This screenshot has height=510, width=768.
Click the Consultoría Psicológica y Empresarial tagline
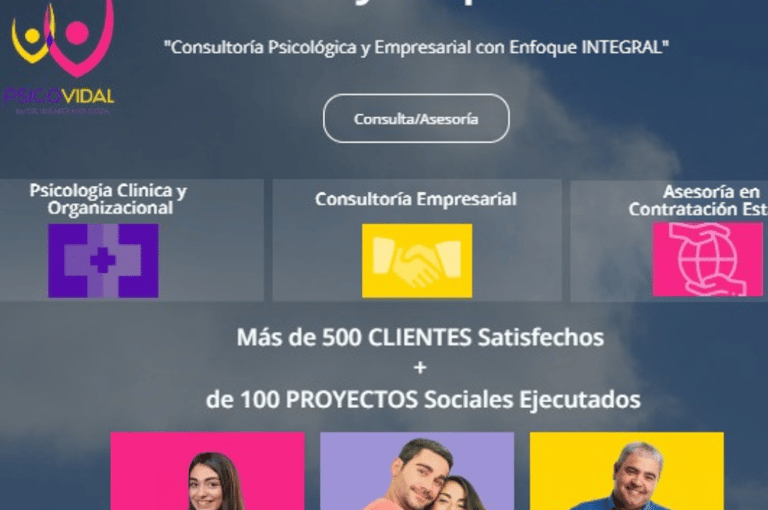point(416,48)
